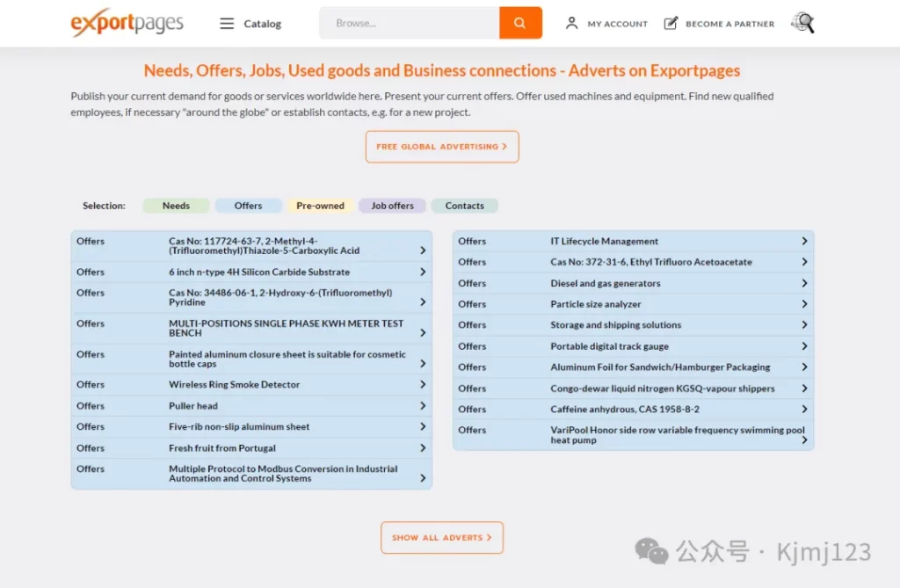Click the Become a Partner pencil icon
The width and height of the screenshot is (900, 588).
tap(671, 24)
